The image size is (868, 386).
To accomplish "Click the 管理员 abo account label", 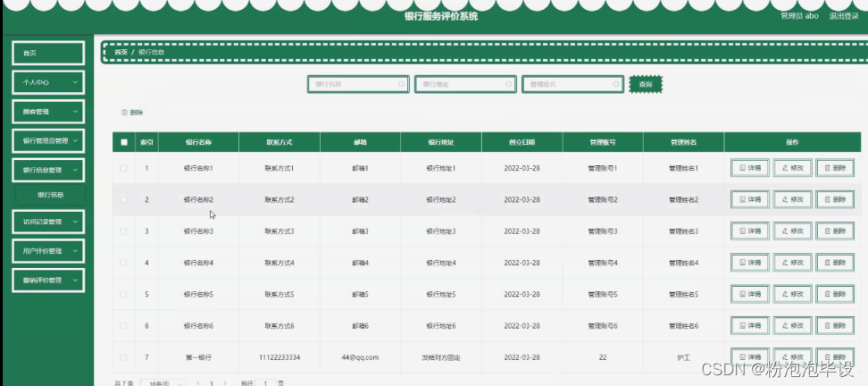I will (799, 16).
